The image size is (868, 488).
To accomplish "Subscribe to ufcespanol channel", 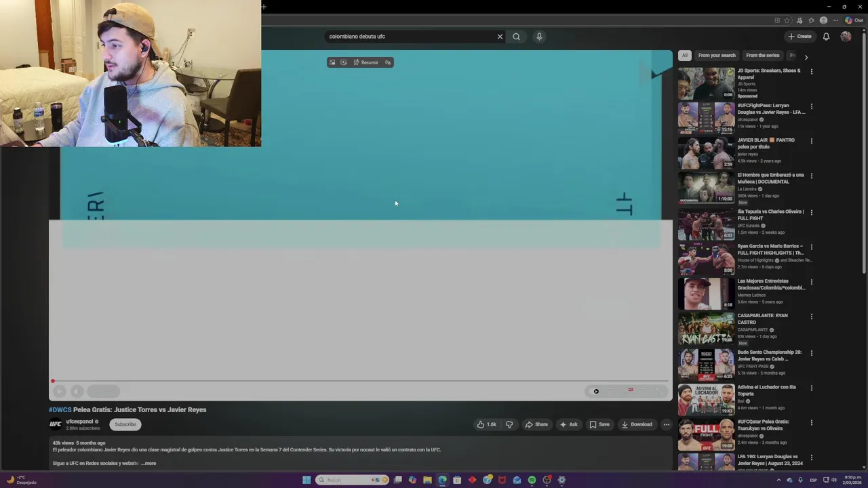I will (x=125, y=424).
